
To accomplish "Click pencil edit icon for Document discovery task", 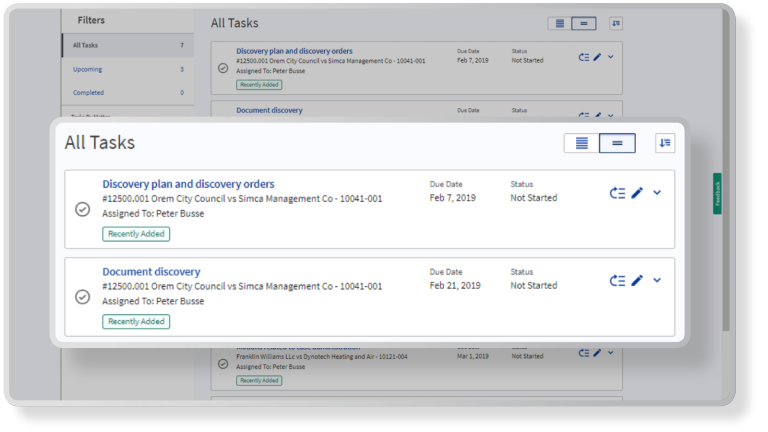I will (637, 281).
